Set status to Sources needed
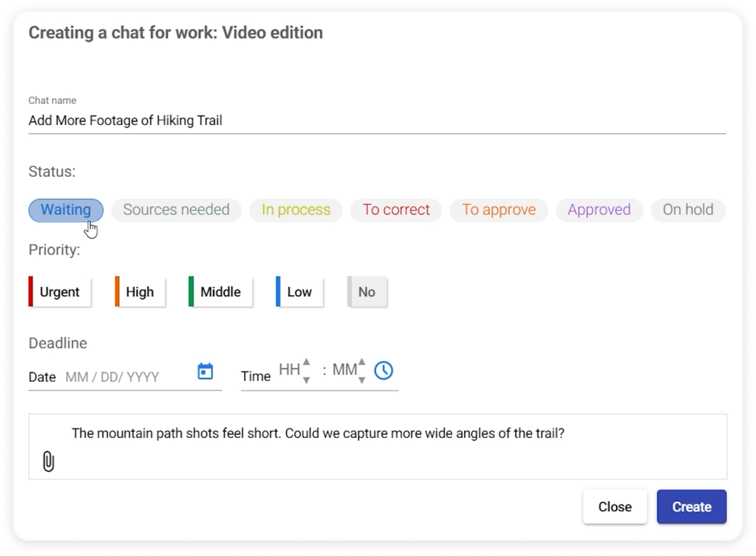Image resolution: width=756 pixels, height=556 pixels. pyautogui.click(x=176, y=210)
